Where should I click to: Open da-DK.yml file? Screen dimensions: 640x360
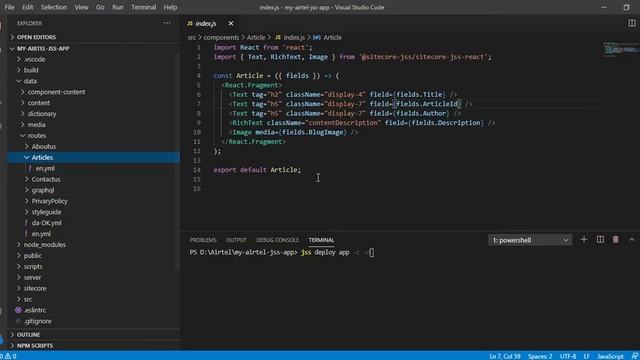tap(47, 223)
